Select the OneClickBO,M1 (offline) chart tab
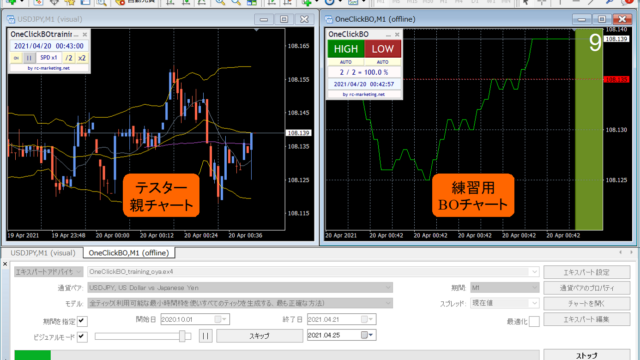This screenshot has height=360, width=640. tap(129, 253)
